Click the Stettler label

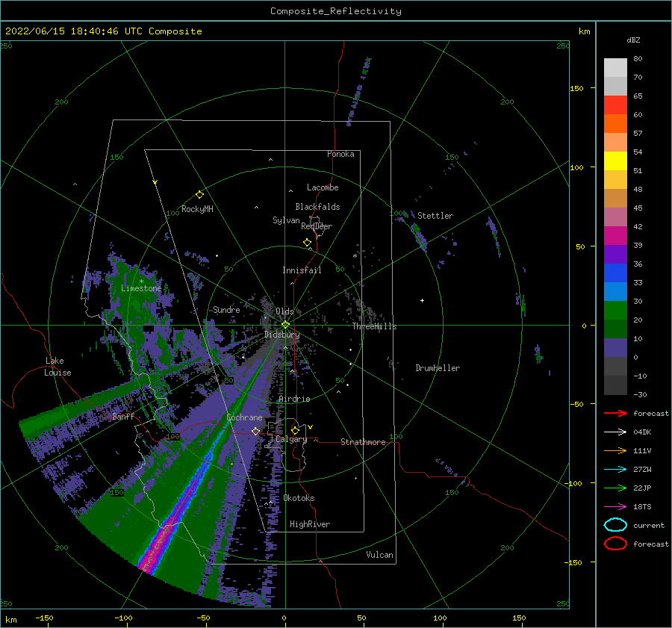[x=435, y=216]
